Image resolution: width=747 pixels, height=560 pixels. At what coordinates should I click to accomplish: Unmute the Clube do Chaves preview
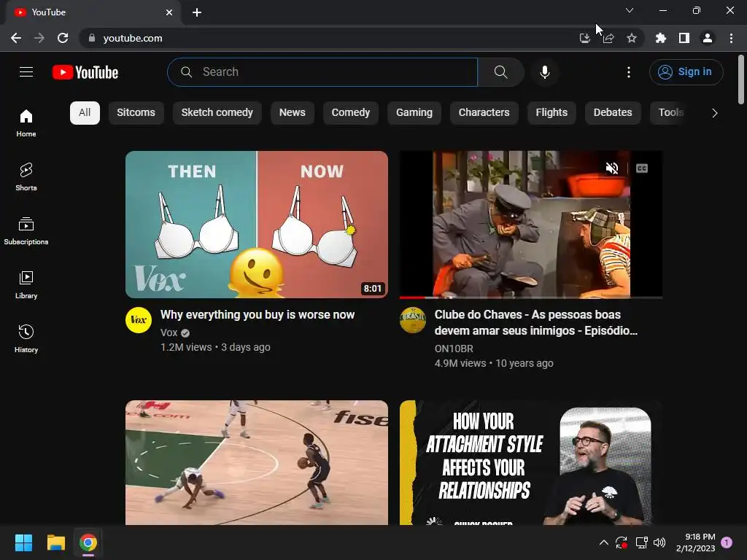(612, 168)
